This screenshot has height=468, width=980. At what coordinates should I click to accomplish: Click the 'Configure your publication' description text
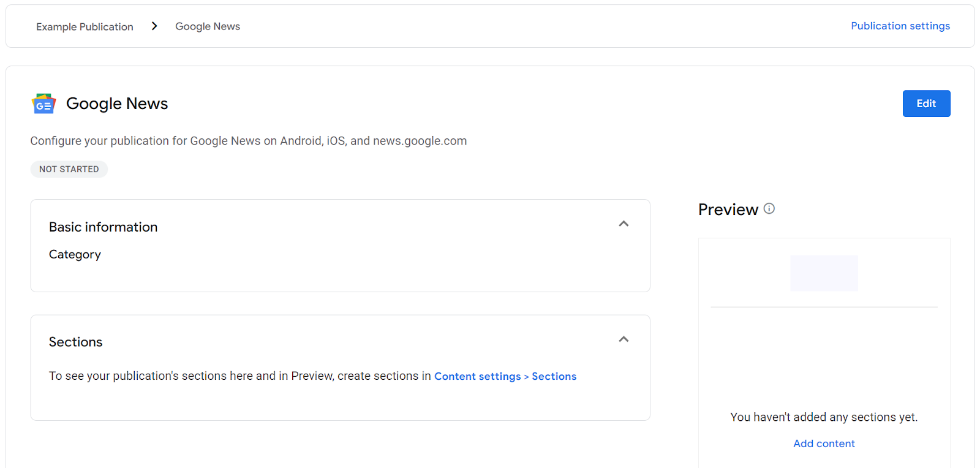[x=249, y=141]
